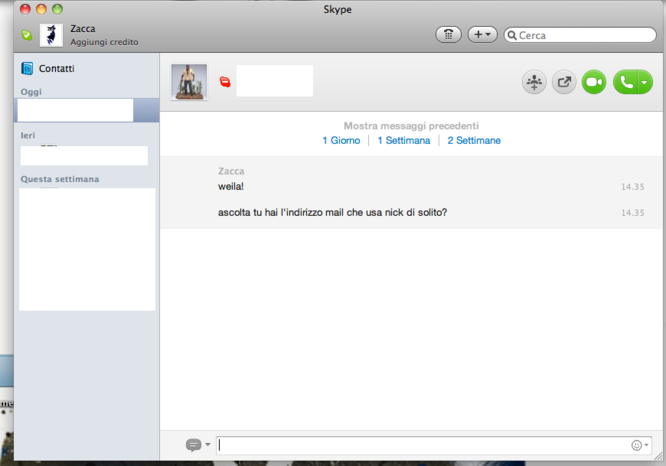Click the Mostra messaggi precedenti label

pyautogui.click(x=411, y=126)
